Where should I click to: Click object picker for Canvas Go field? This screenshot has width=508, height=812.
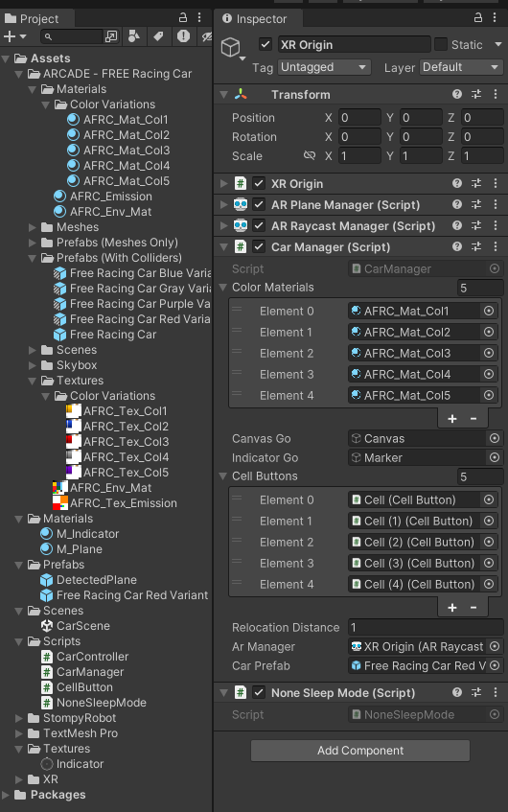click(x=495, y=438)
